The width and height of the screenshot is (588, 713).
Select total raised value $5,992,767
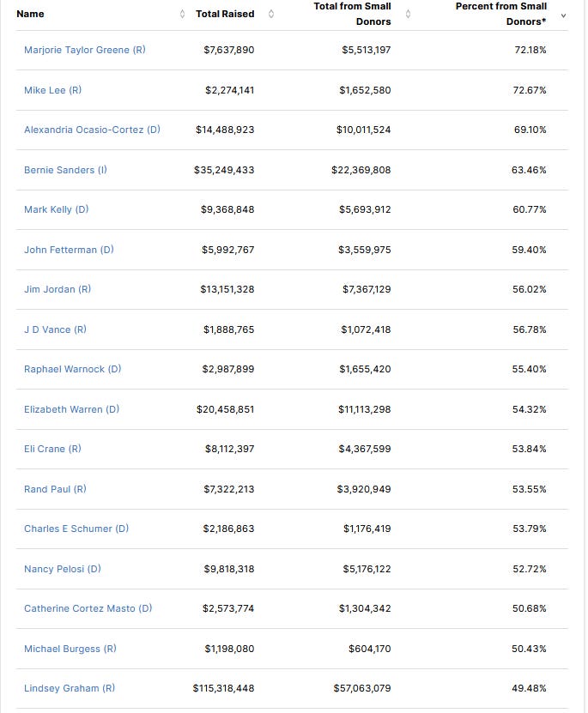pyautogui.click(x=227, y=250)
